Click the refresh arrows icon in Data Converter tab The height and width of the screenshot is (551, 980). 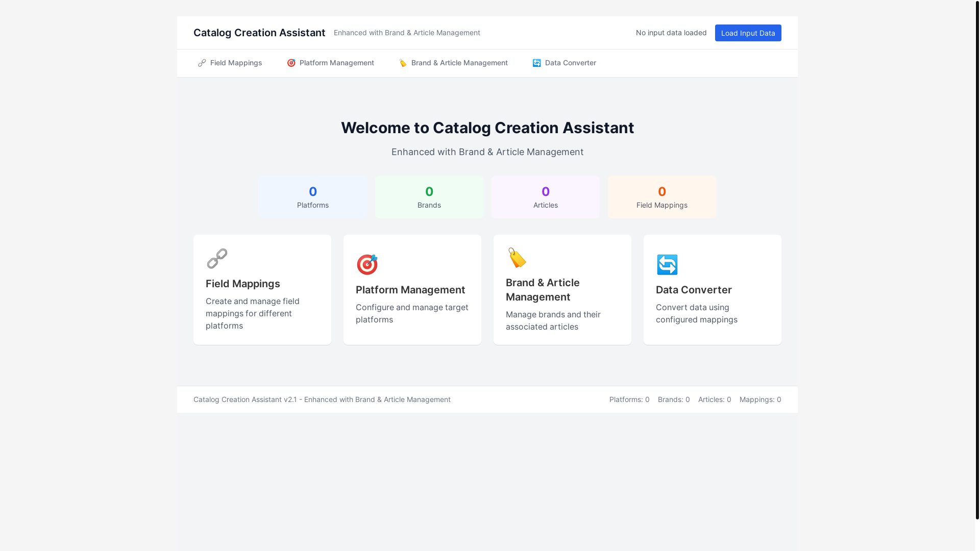[537, 63]
